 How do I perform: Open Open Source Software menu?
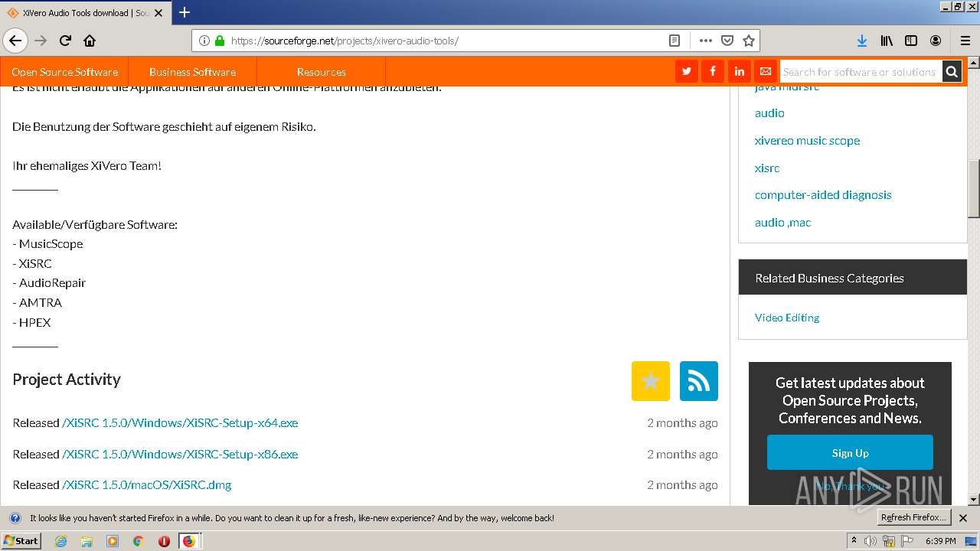(x=64, y=72)
